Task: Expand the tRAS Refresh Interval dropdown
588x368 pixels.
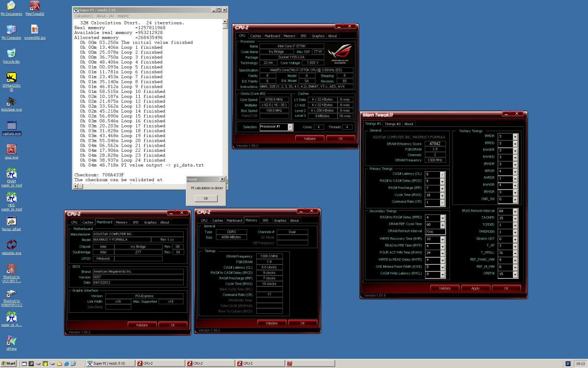Action: [x=515, y=212]
